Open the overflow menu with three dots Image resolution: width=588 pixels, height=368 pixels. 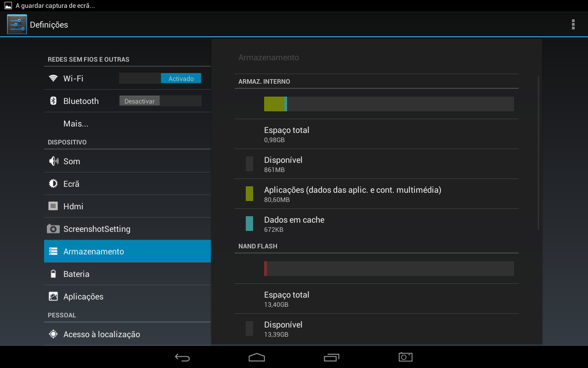573,24
